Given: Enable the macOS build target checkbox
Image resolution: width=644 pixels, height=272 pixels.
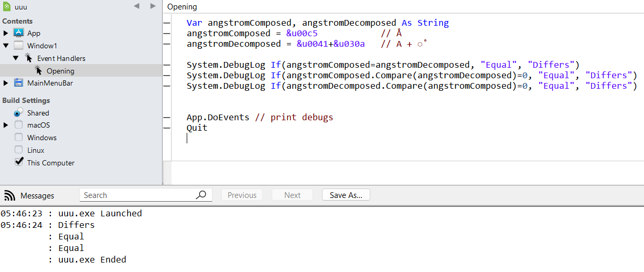Looking at the screenshot, I should click(18, 125).
